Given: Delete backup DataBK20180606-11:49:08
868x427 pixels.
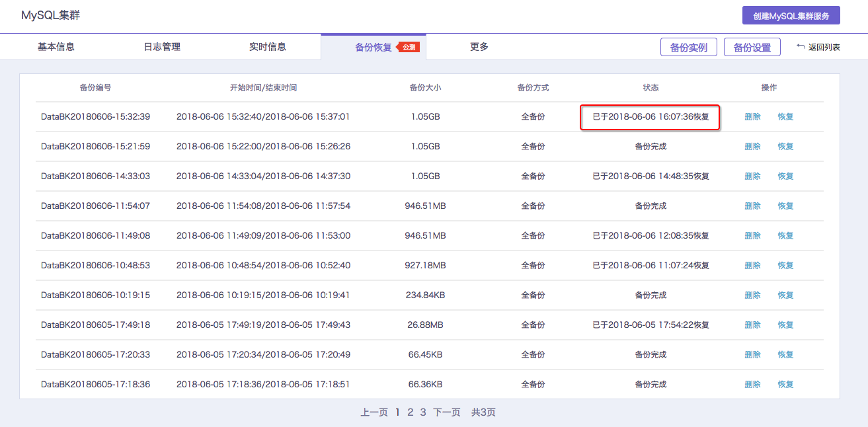Looking at the screenshot, I should [x=752, y=236].
